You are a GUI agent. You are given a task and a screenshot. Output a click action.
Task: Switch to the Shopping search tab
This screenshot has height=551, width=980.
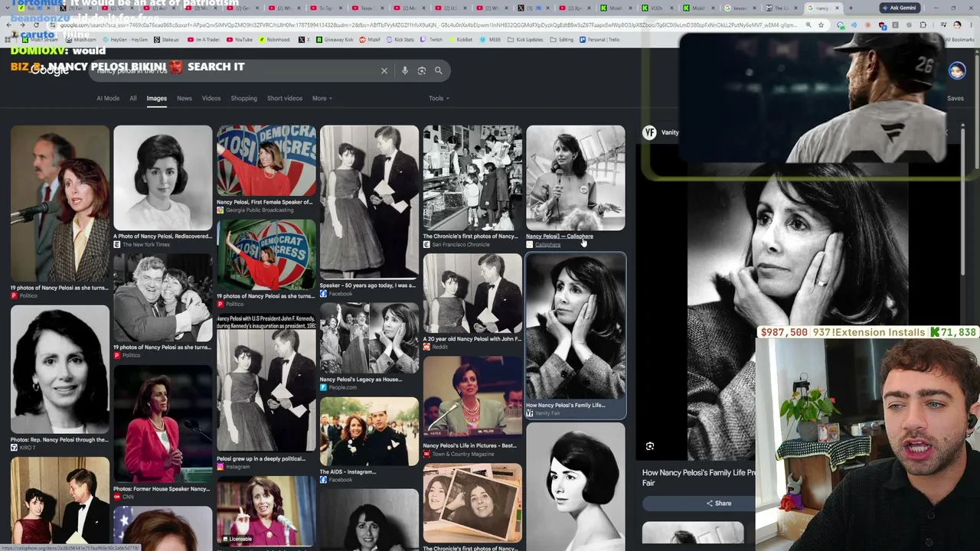click(x=244, y=99)
